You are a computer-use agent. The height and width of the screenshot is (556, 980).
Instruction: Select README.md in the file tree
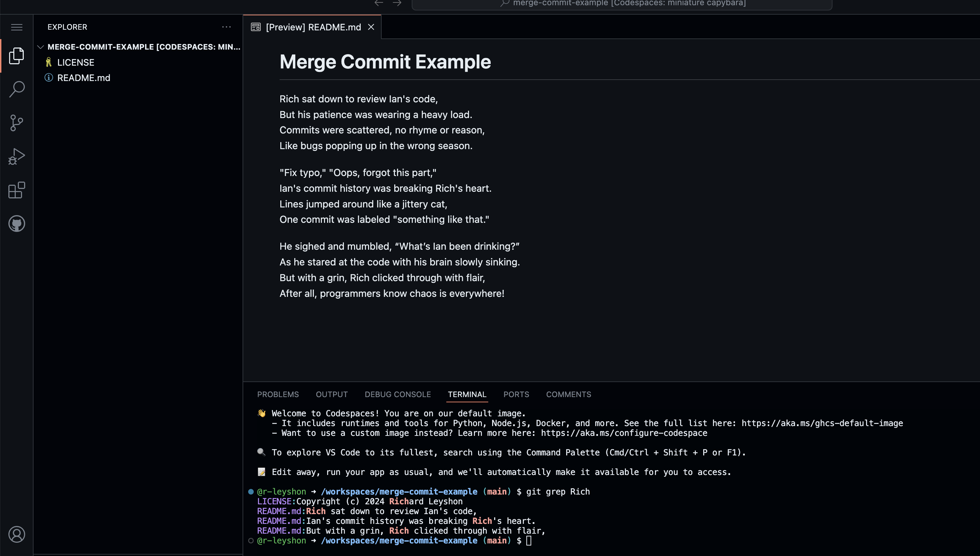[x=83, y=78]
